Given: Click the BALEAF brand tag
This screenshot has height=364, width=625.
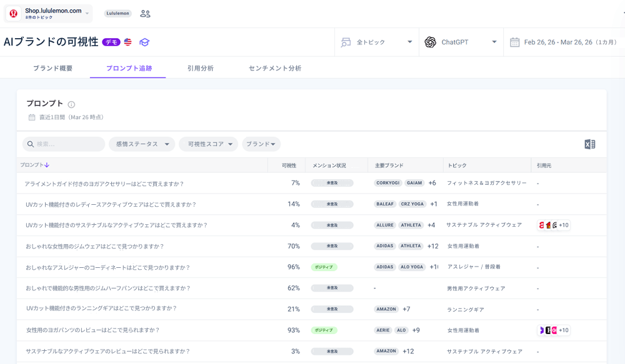Looking at the screenshot, I should (x=385, y=204).
